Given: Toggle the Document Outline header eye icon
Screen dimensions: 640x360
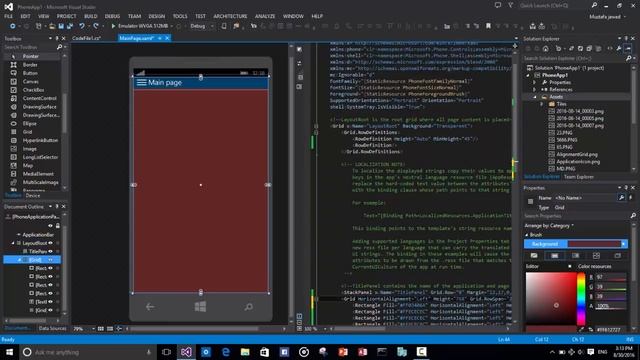Looking at the screenshot, I should [51, 226].
